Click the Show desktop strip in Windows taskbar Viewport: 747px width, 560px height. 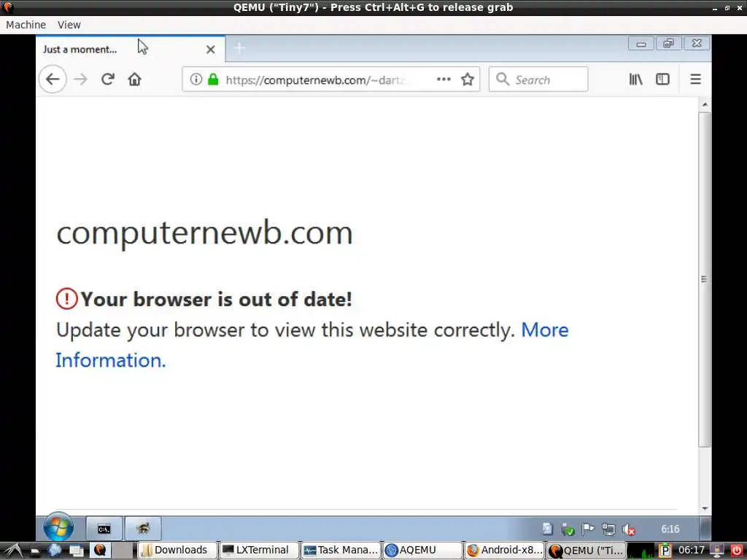point(705,529)
